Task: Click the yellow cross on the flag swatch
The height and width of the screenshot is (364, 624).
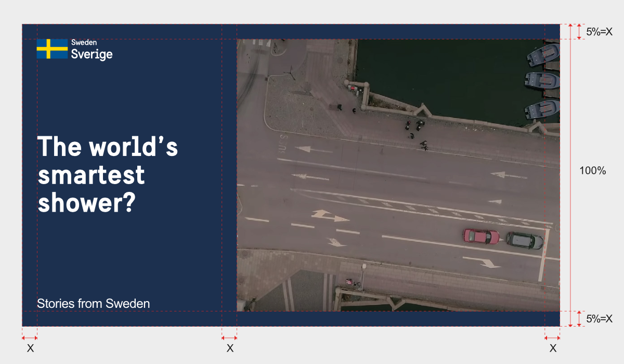Action: tap(49, 49)
